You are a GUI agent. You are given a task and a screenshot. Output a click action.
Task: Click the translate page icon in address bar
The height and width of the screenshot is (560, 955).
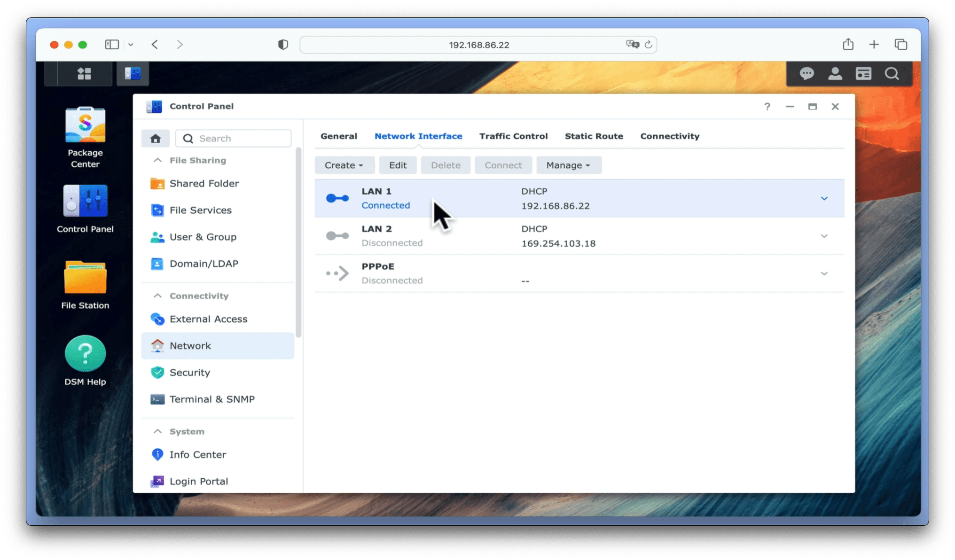(633, 44)
